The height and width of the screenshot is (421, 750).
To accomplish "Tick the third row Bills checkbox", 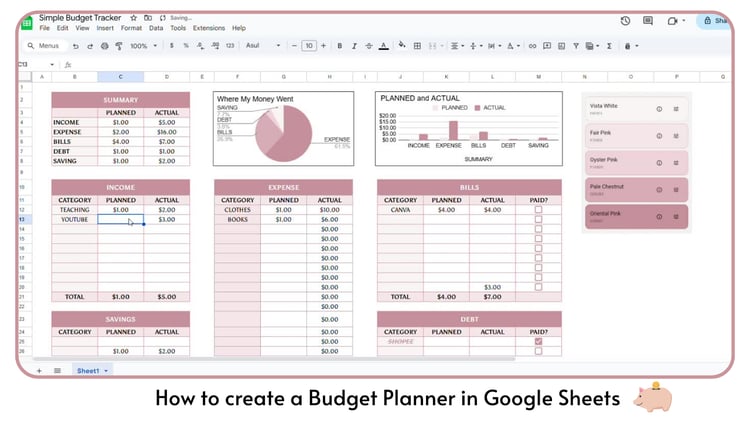I will pos(539,229).
